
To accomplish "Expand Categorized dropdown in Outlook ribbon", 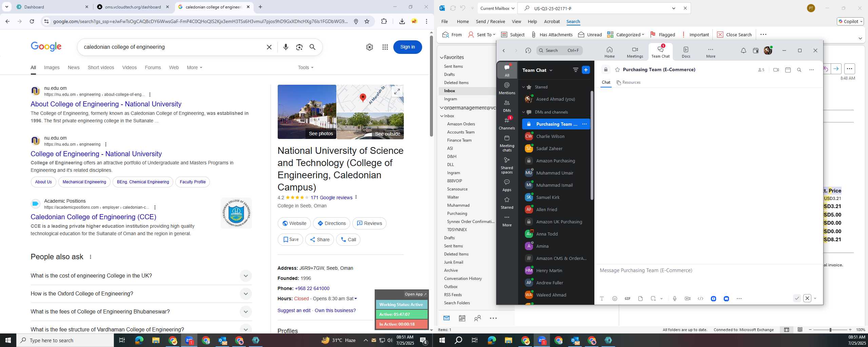I will click(643, 35).
